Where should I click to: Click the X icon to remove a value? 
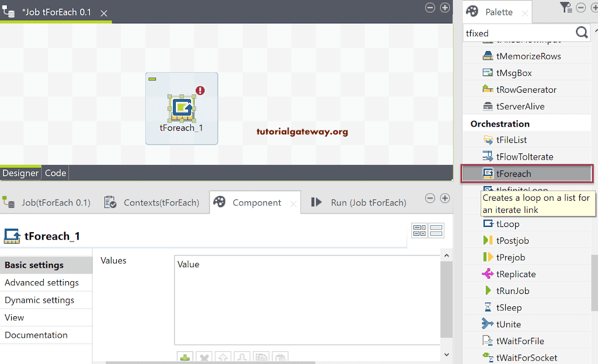204,356
